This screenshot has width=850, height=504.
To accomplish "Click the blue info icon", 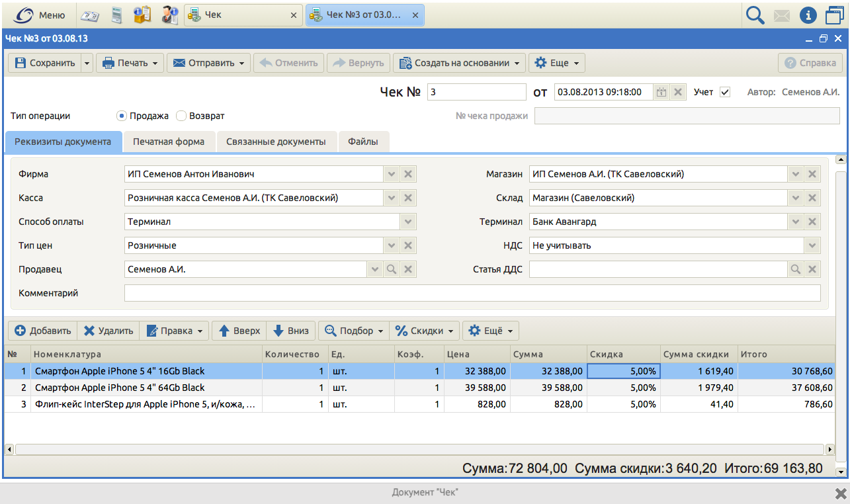I will tap(808, 15).
